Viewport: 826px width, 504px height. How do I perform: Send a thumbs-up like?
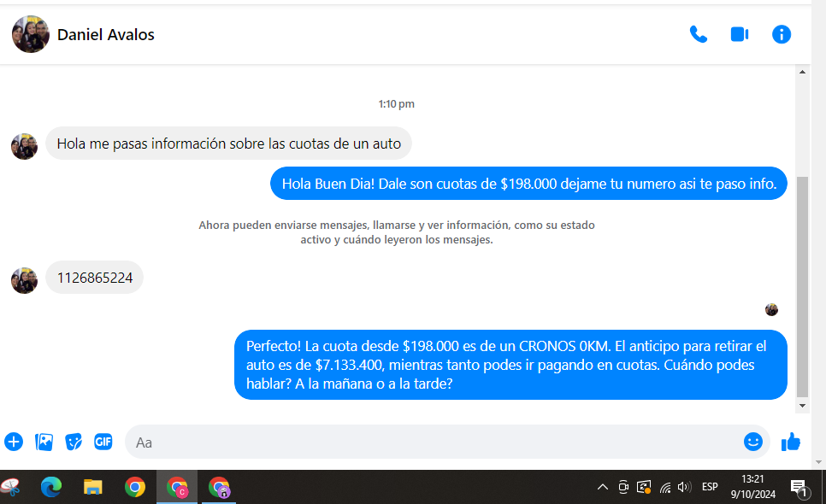[x=791, y=442]
